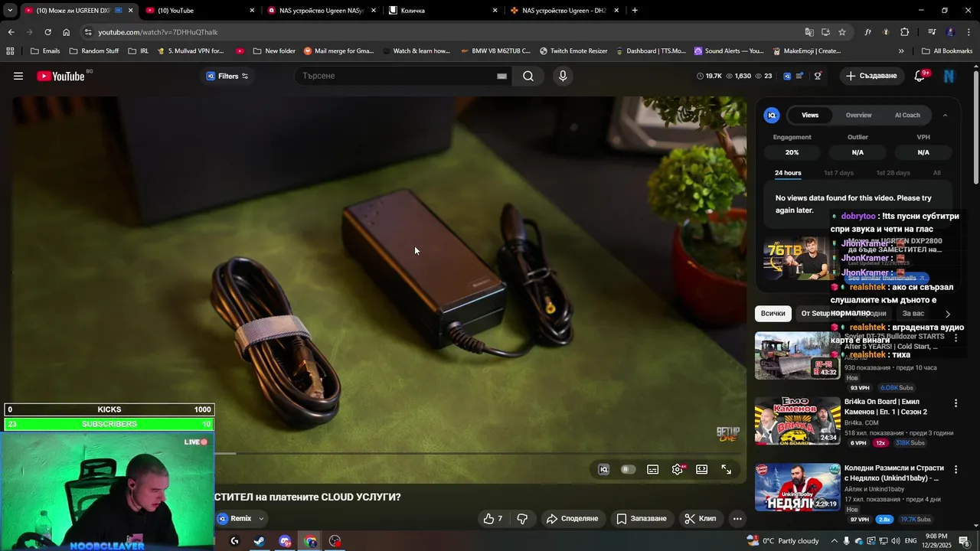
Task: Switch player to theater mode
Action: point(701,470)
